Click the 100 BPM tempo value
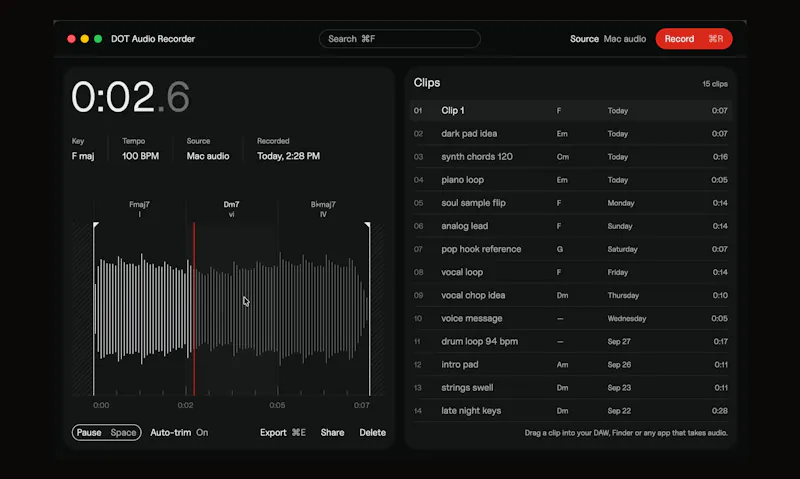This screenshot has width=800, height=479. point(140,156)
